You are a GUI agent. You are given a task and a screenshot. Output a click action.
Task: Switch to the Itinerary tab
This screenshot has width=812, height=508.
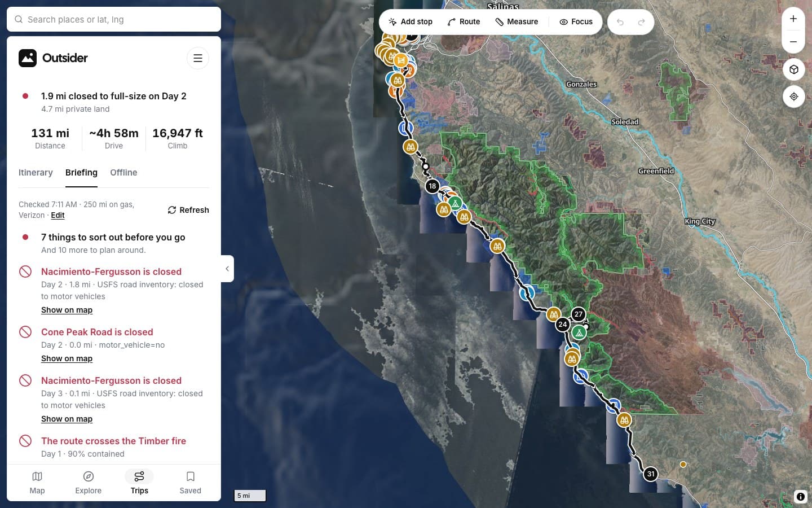(36, 173)
